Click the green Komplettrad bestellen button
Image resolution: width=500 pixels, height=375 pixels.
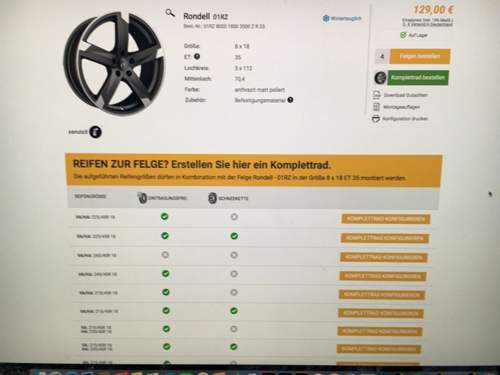[418, 78]
